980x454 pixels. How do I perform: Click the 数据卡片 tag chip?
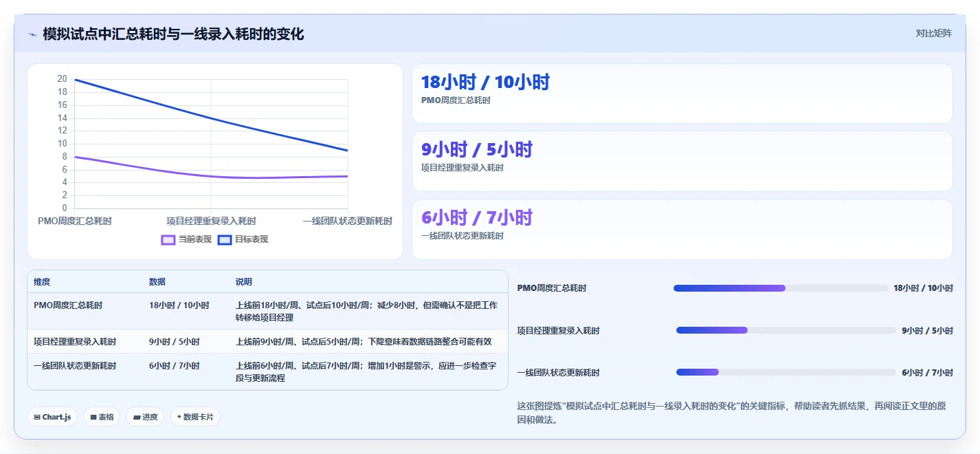[x=195, y=417]
